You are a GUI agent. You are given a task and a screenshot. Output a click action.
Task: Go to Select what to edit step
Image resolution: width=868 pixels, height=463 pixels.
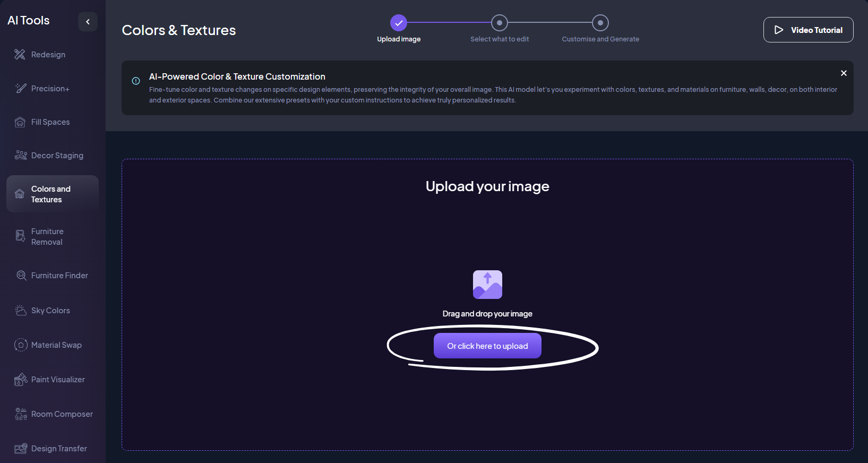[500, 23]
